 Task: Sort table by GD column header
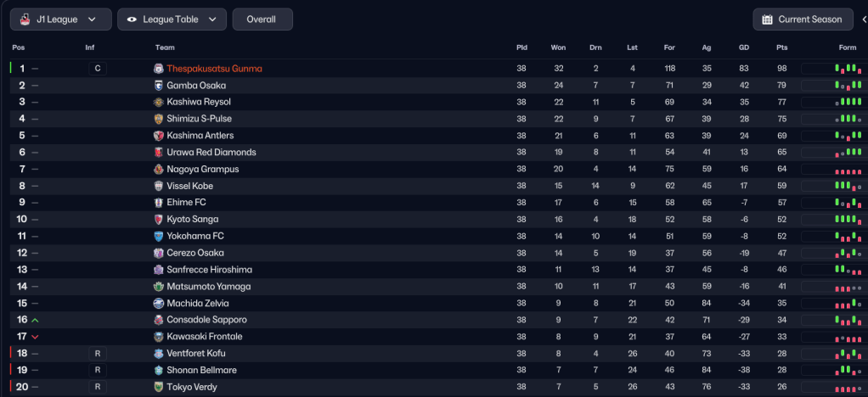(744, 48)
